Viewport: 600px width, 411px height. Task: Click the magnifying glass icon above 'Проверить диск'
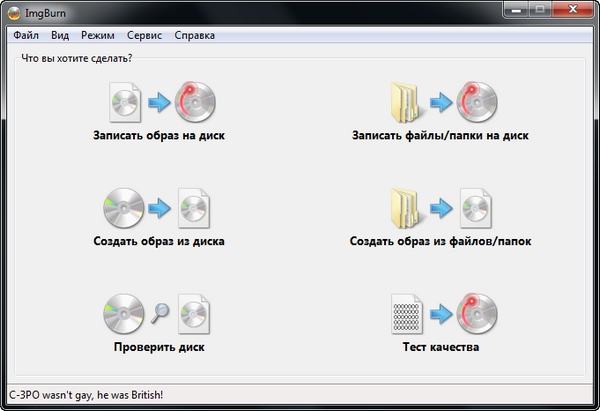point(160,313)
